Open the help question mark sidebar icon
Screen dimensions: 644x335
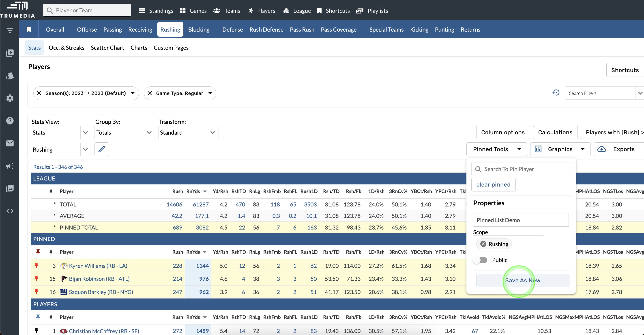click(x=10, y=121)
